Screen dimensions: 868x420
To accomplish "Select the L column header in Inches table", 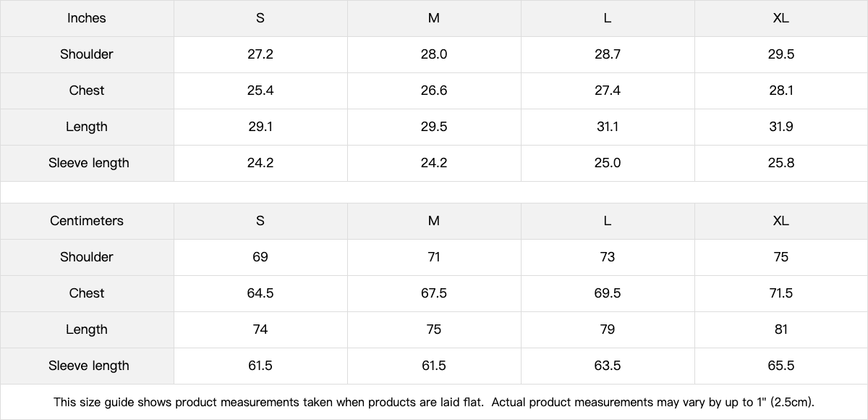I will [x=608, y=18].
